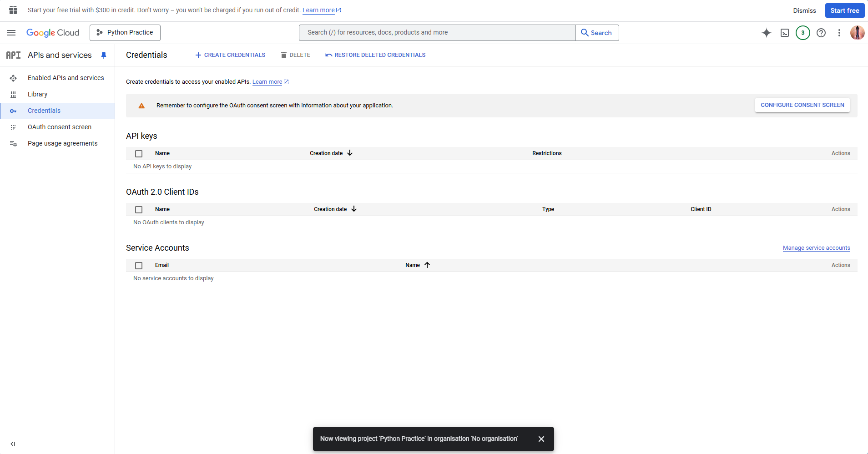
Task: Select all OAuth 2.0 Client IDs checkbox
Action: tap(139, 210)
